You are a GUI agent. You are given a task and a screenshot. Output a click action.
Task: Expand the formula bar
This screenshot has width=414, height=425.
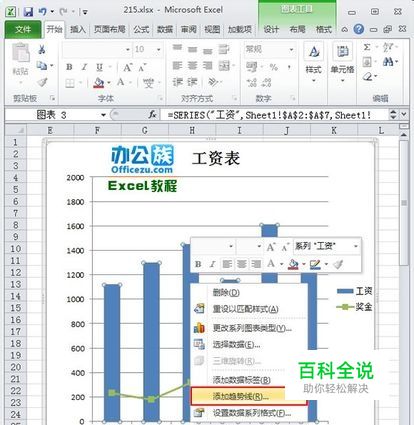click(404, 115)
